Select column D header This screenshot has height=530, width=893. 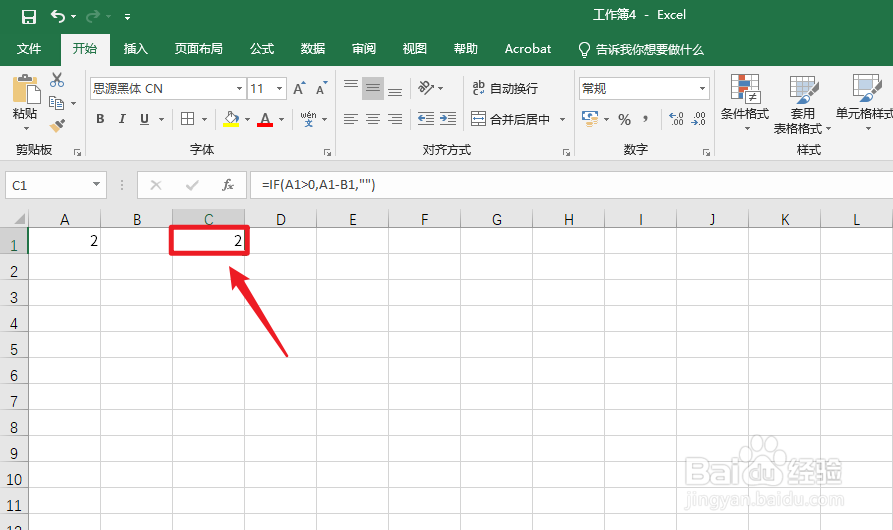(281, 219)
